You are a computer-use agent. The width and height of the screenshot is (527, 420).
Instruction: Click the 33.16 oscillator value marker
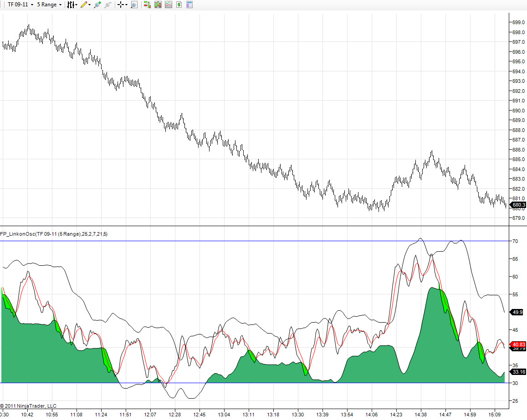(518, 372)
